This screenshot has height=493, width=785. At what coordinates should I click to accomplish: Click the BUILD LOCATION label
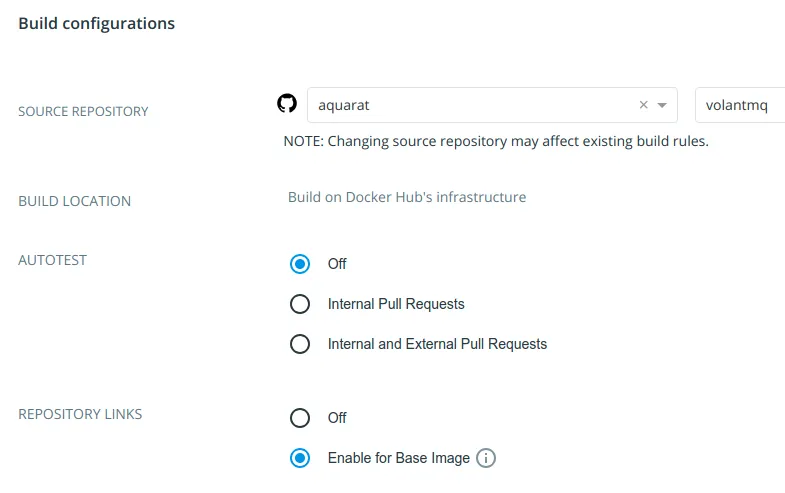pos(75,201)
